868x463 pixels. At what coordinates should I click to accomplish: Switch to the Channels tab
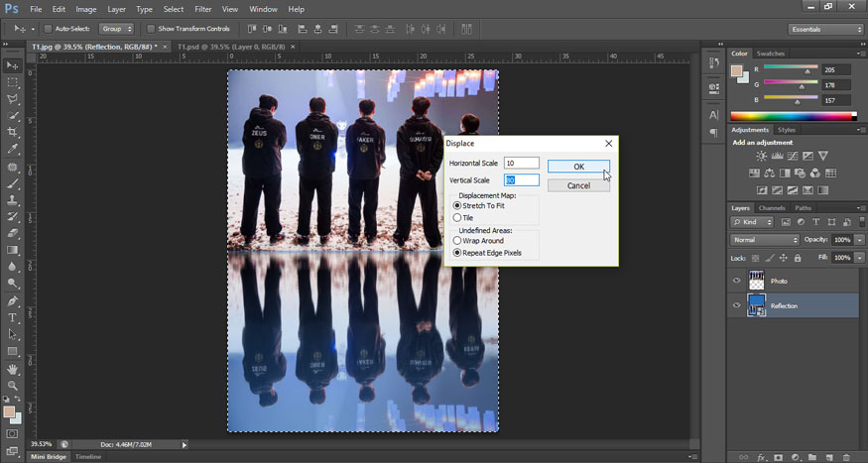pos(772,208)
